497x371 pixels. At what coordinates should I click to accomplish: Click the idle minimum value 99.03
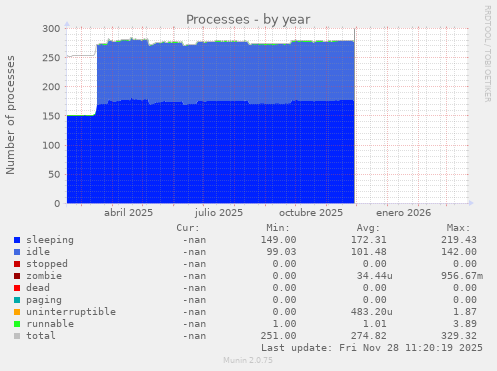click(281, 252)
